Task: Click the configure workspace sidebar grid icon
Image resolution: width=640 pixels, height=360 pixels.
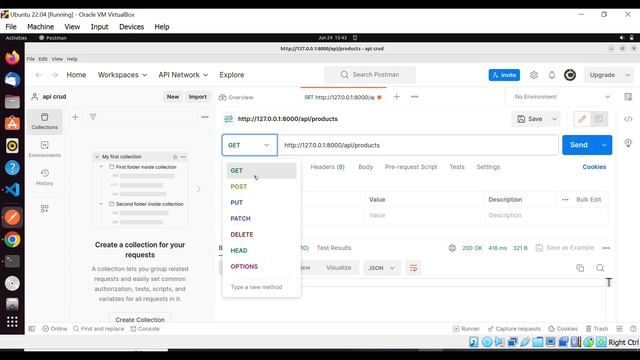Action: pos(44,209)
